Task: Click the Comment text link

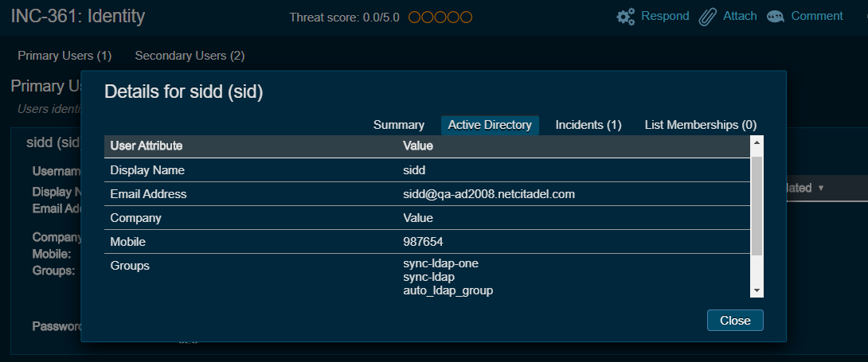Action: [x=816, y=16]
